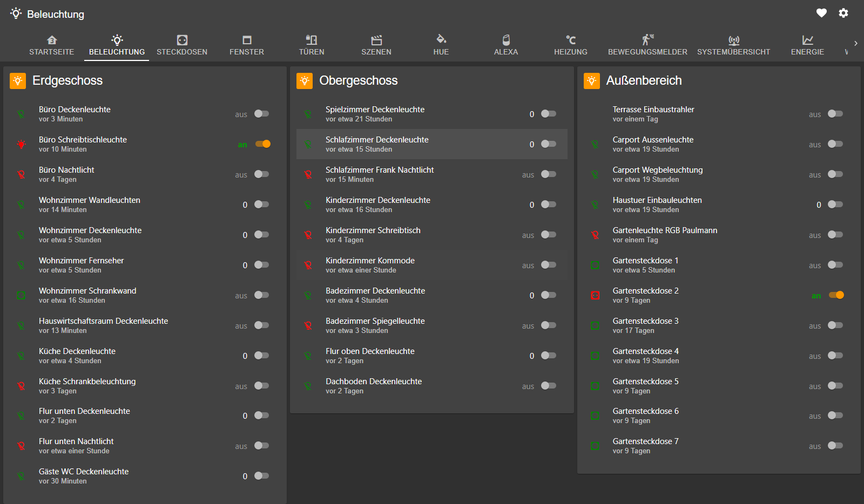Turn off Büro Schreibtischleuchte switch
Viewport: 864px width, 504px height.
pos(263,144)
